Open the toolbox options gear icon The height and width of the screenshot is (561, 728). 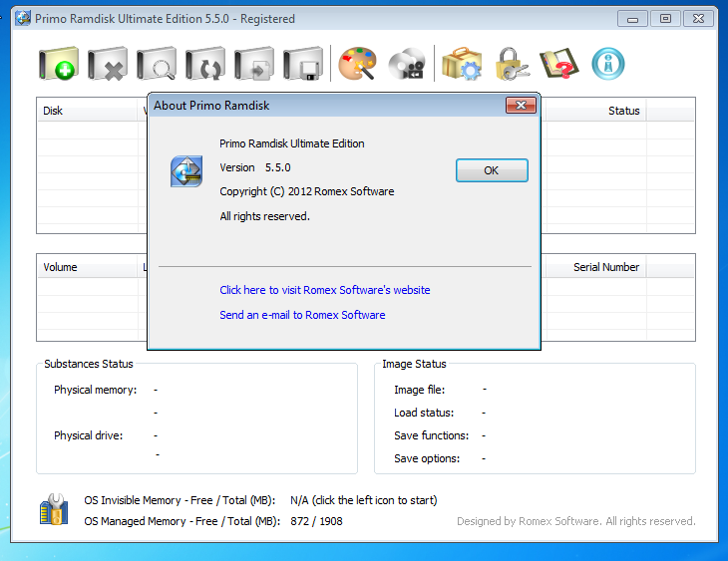pos(462,63)
